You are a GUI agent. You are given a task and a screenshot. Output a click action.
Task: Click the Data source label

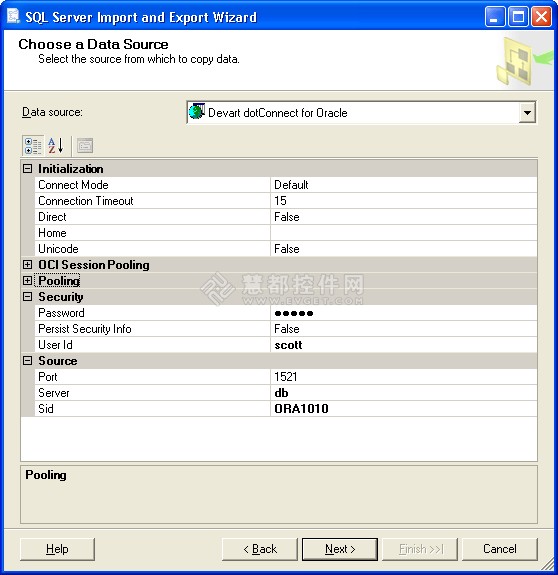click(x=52, y=112)
